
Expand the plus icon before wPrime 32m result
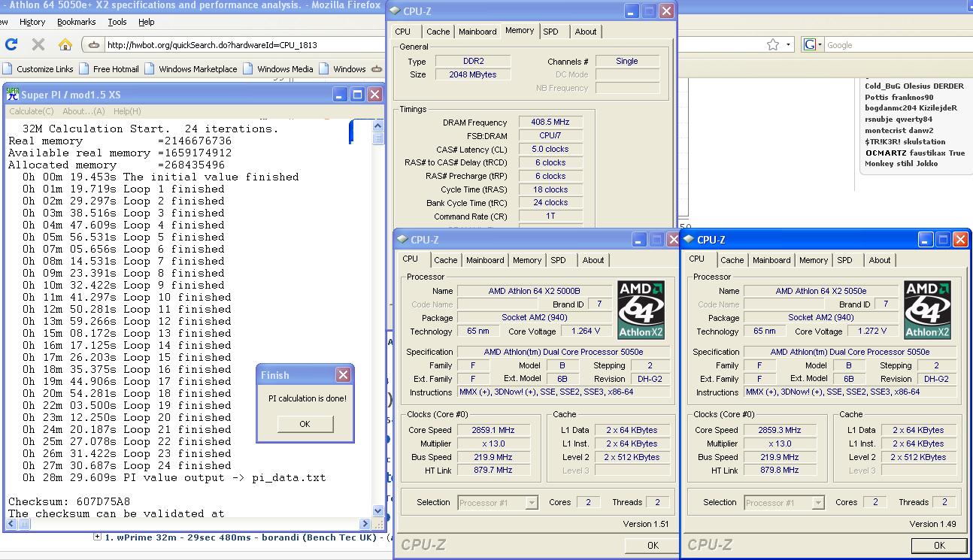(x=97, y=537)
